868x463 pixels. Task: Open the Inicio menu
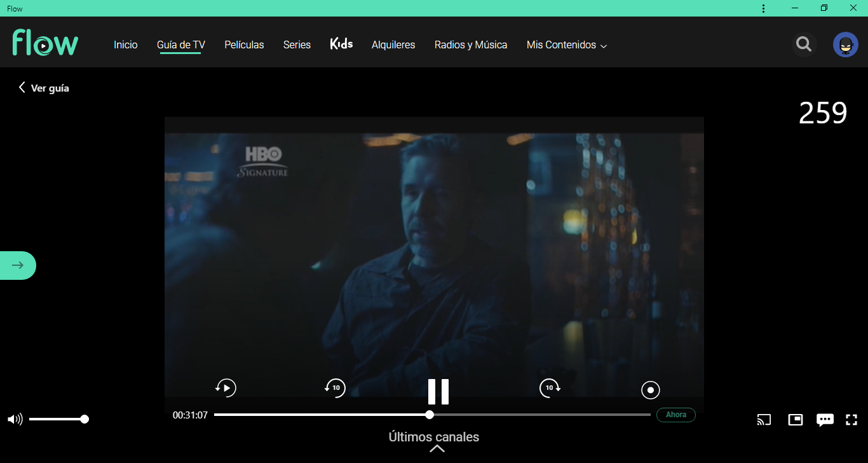click(x=126, y=45)
